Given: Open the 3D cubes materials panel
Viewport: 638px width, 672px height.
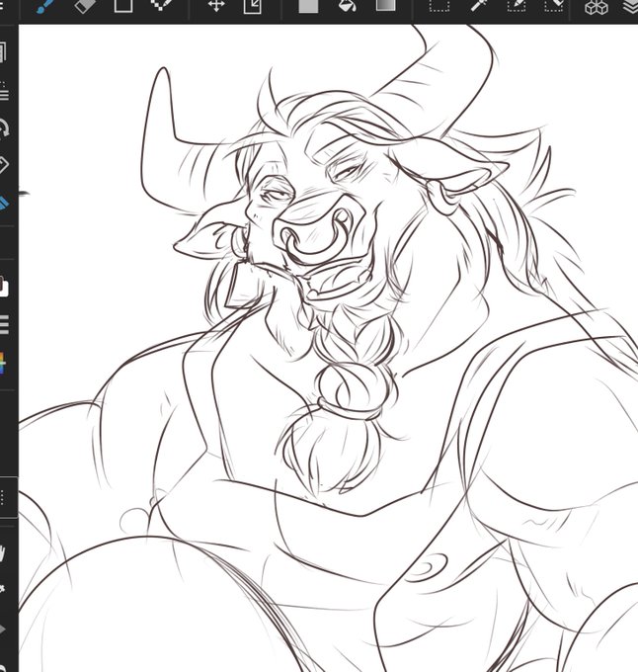Looking at the screenshot, I should point(597,7).
